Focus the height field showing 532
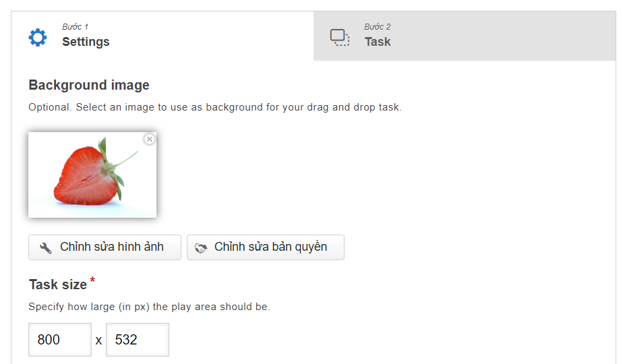Screen dimensions: 623x364 137,340
